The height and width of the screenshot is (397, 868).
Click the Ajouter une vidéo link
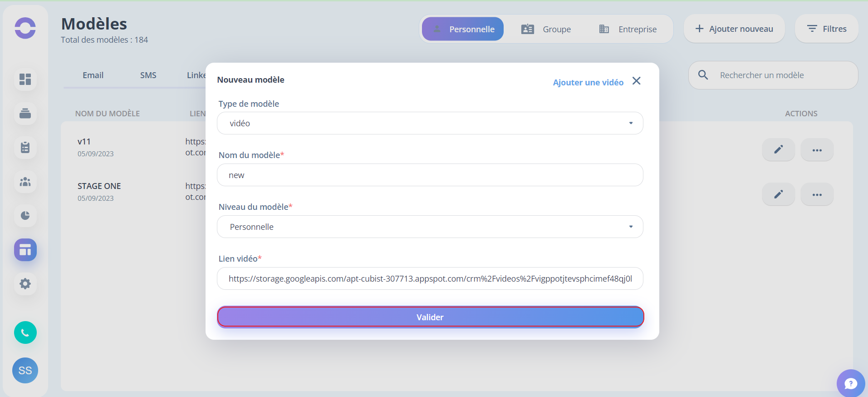(x=588, y=82)
